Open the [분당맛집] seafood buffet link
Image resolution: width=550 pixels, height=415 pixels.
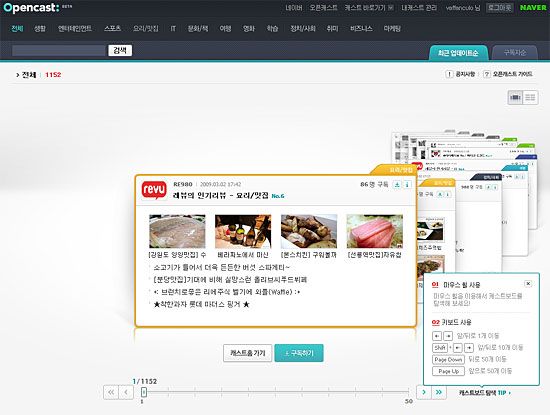point(230,280)
